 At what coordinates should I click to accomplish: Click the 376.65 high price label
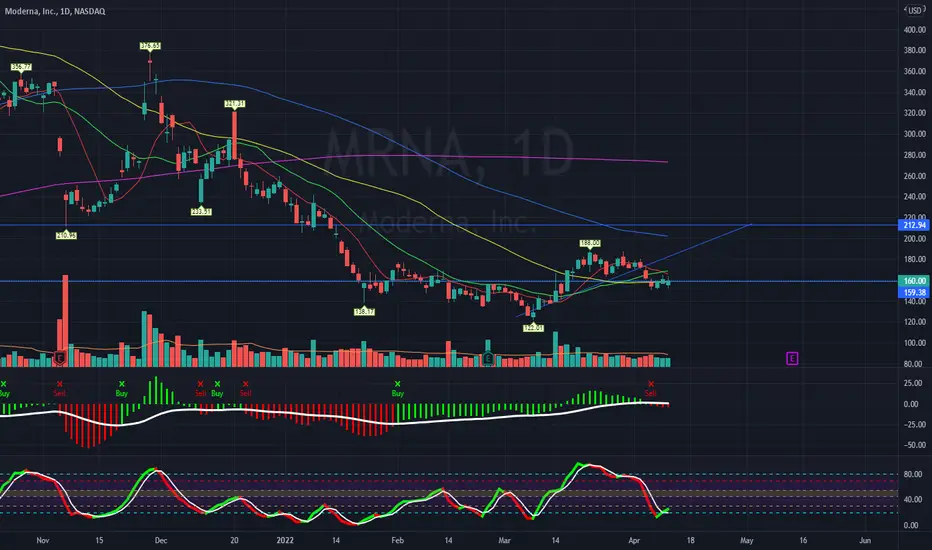point(150,46)
